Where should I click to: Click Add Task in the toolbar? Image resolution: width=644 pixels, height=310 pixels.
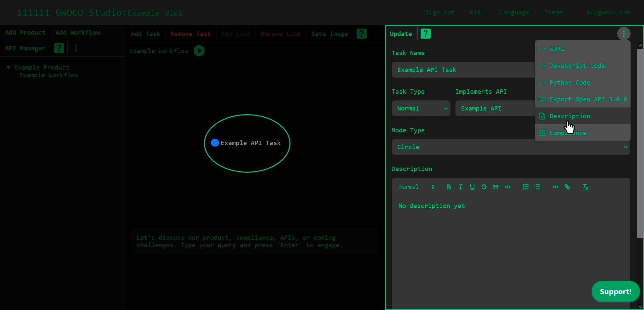pyautogui.click(x=146, y=34)
